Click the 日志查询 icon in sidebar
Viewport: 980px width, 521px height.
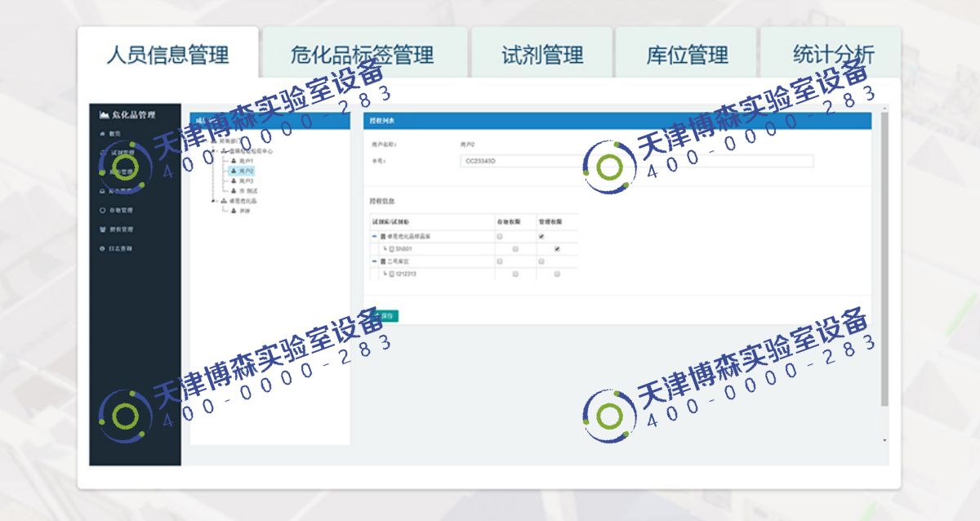click(102, 248)
